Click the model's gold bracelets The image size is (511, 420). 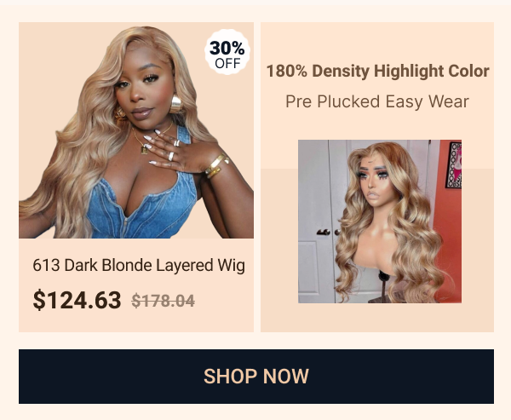point(216,166)
